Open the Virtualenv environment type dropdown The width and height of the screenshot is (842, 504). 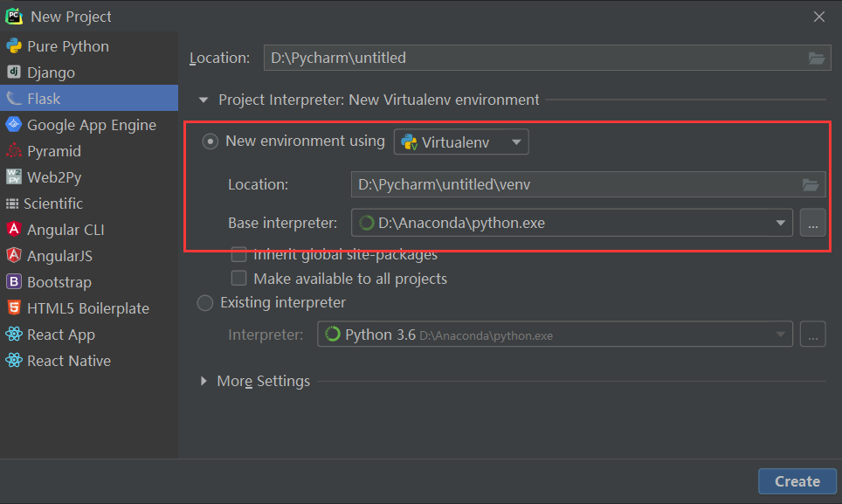(x=461, y=142)
